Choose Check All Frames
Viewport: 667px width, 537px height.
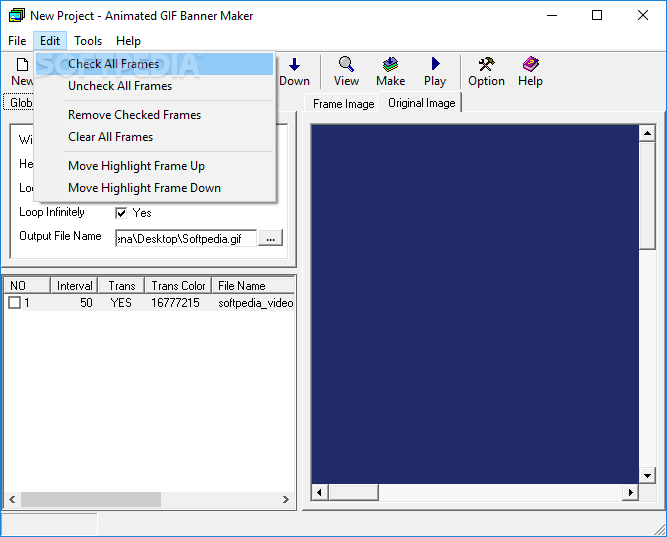point(154,64)
